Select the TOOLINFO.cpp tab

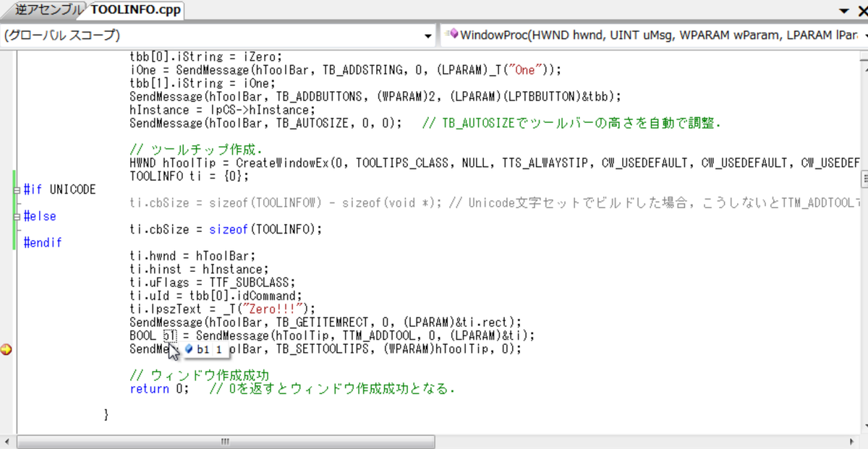[135, 10]
